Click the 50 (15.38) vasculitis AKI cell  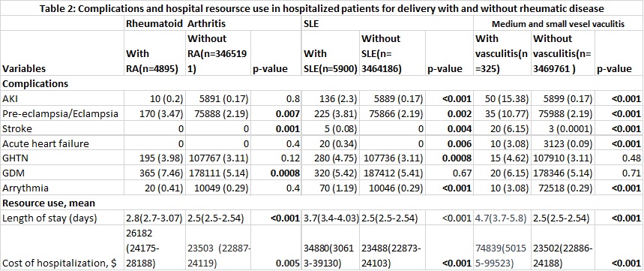502,98
